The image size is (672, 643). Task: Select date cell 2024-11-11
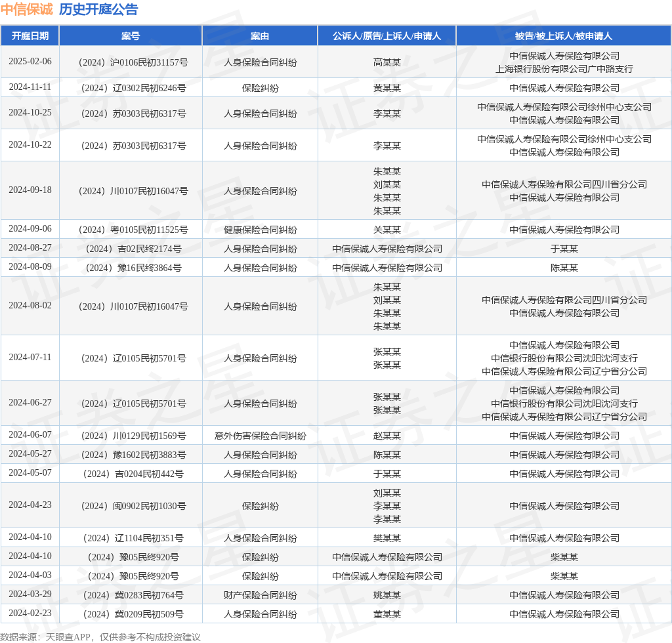pos(30,87)
